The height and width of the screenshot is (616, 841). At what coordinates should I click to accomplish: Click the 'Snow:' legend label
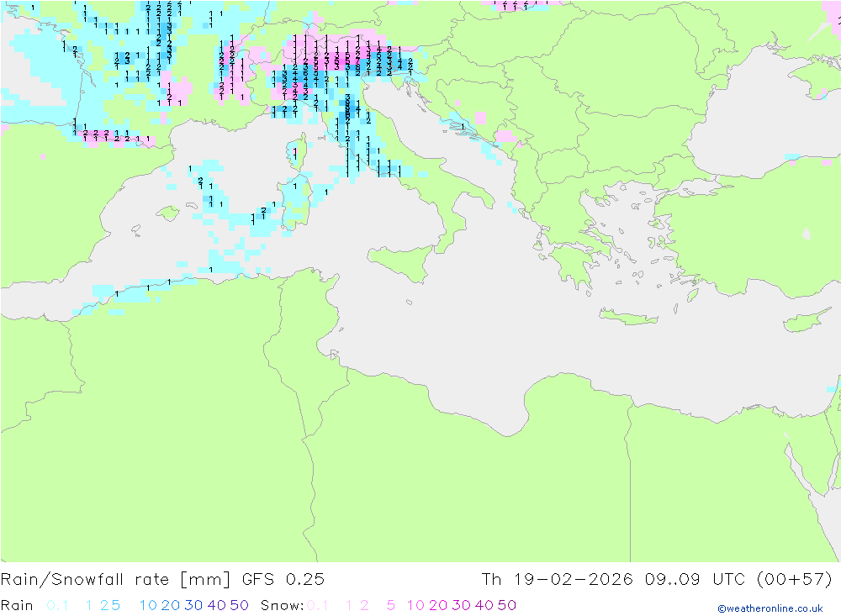click(282, 605)
